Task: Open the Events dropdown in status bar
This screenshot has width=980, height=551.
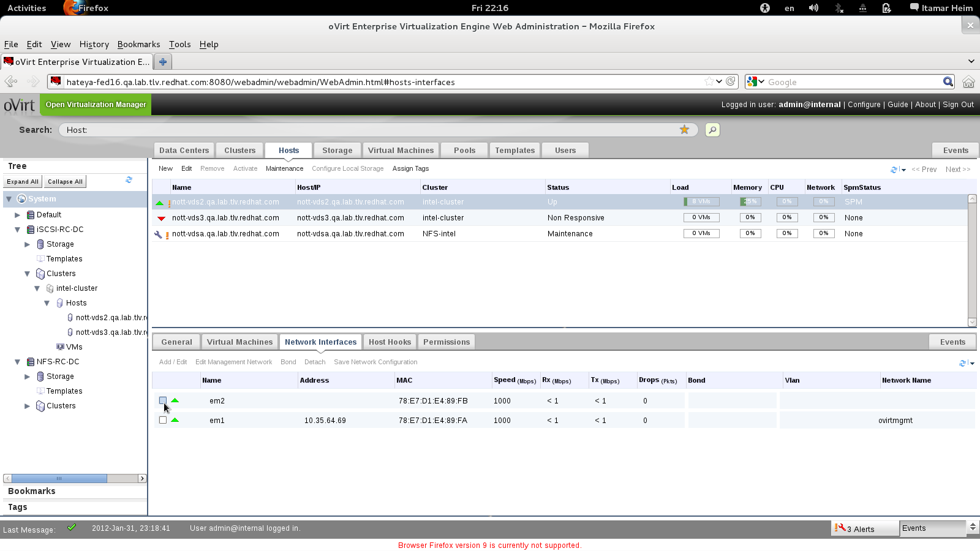Action: pos(971,528)
